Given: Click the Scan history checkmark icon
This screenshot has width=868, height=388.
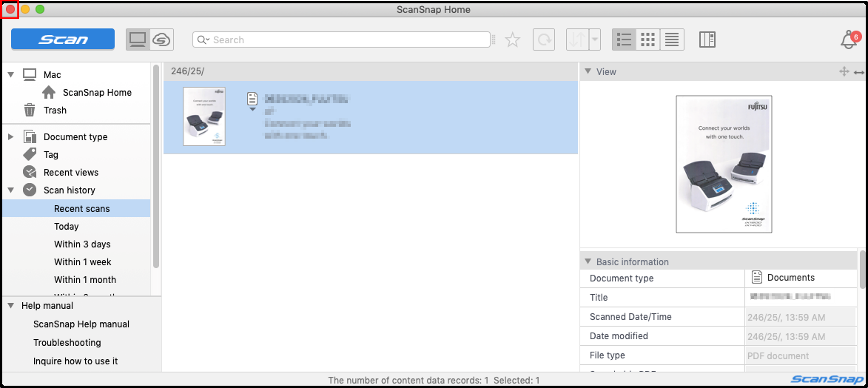Looking at the screenshot, I should click(x=30, y=190).
